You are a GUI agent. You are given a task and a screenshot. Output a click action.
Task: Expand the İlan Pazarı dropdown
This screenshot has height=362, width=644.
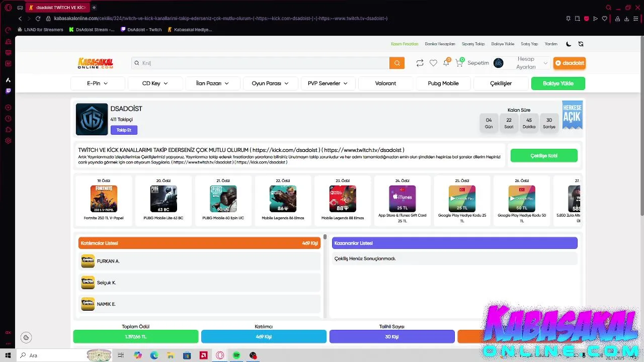point(212,83)
